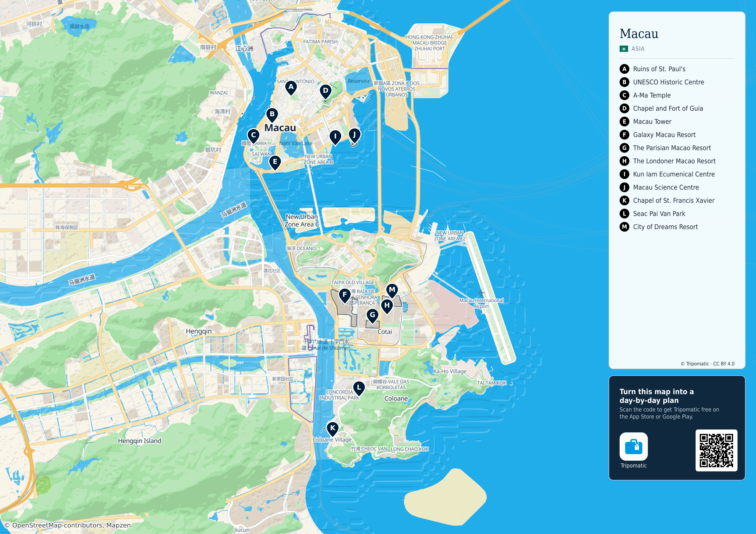
Task: Select 'Ruins of St. Paul's' legend entry
Action: pyautogui.click(x=659, y=69)
